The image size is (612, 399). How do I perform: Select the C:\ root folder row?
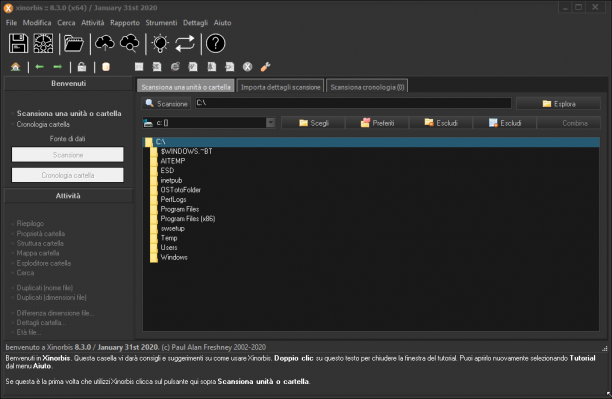(372, 142)
